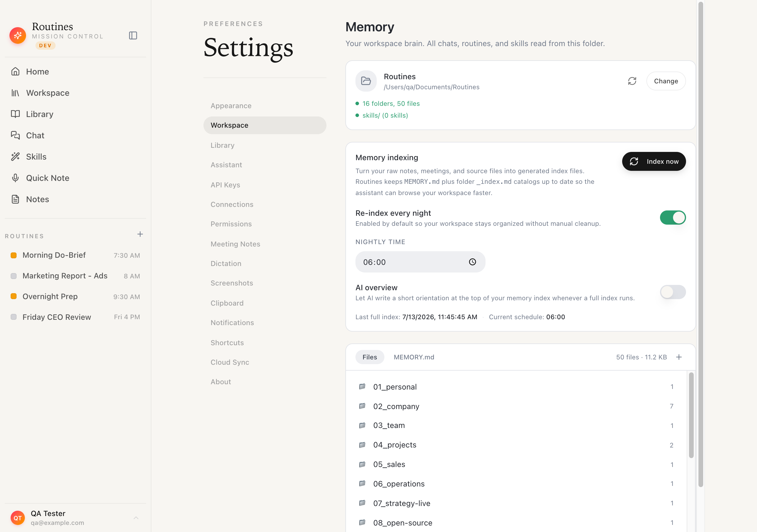Image resolution: width=757 pixels, height=532 pixels.
Task: Click the Workspace books icon in sidebar
Action: click(15, 93)
